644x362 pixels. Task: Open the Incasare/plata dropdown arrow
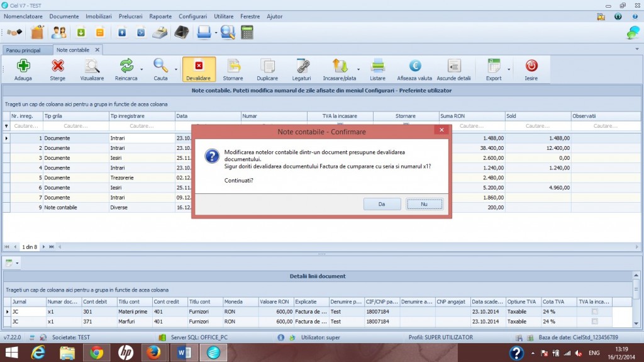click(x=358, y=69)
